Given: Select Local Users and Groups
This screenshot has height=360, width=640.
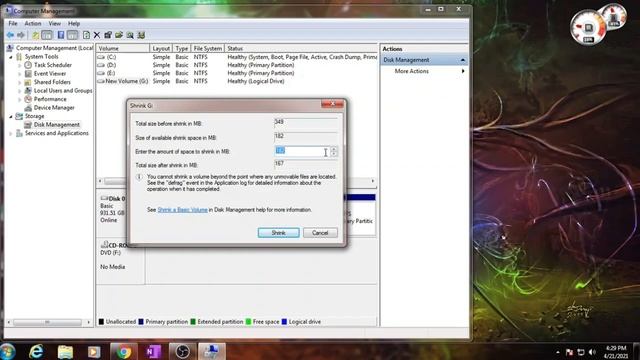Looking at the screenshot, I should click(x=63, y=91).
